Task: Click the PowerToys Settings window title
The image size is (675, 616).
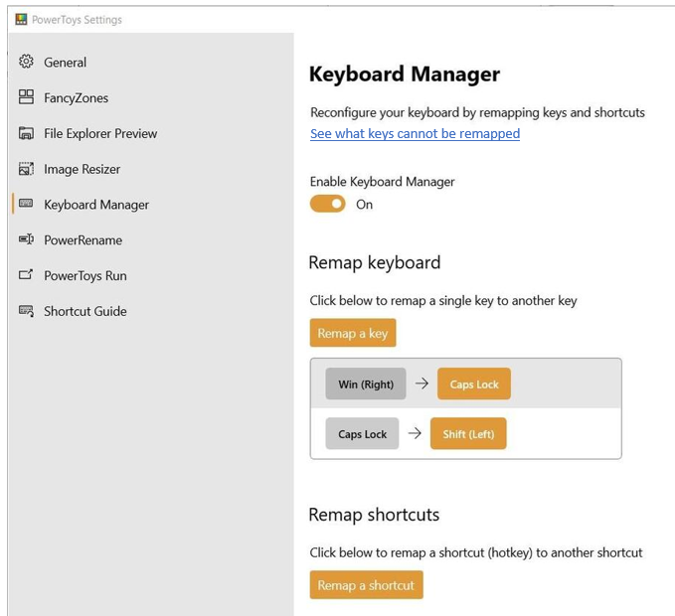Action: pyautogui.click(x=78, y=20)
